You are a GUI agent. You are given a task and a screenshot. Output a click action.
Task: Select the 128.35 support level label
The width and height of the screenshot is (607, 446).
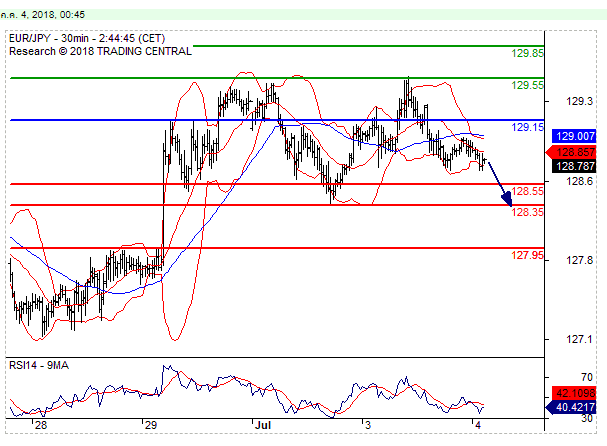(x=527, y=212)
